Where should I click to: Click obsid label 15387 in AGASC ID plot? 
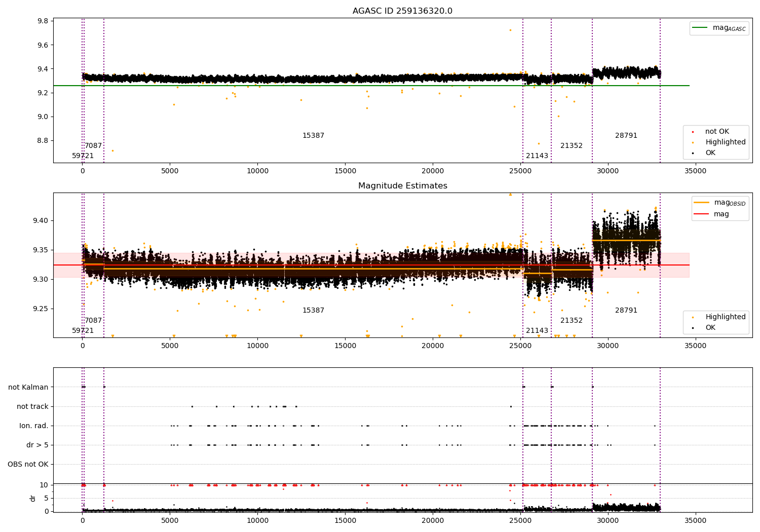(x=313, y=136)
